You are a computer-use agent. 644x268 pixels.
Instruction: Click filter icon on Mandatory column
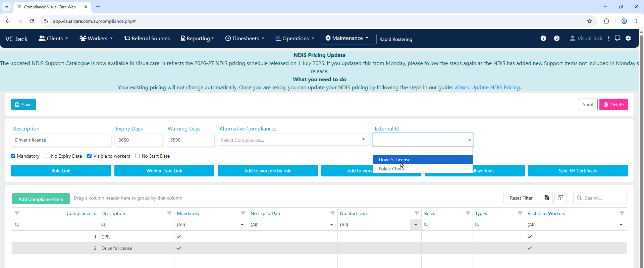243,213
